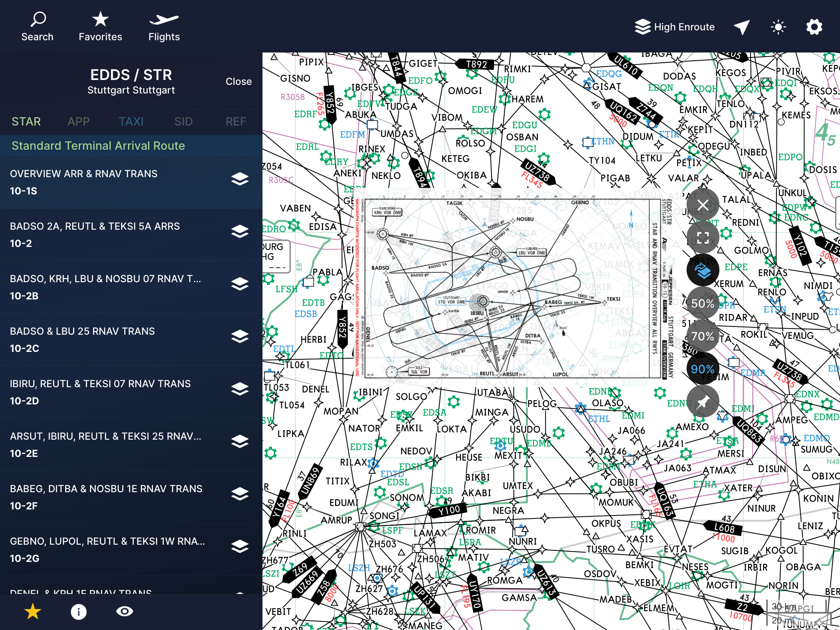
Task: Open High Enroute map layer selector
Action: 675,27
